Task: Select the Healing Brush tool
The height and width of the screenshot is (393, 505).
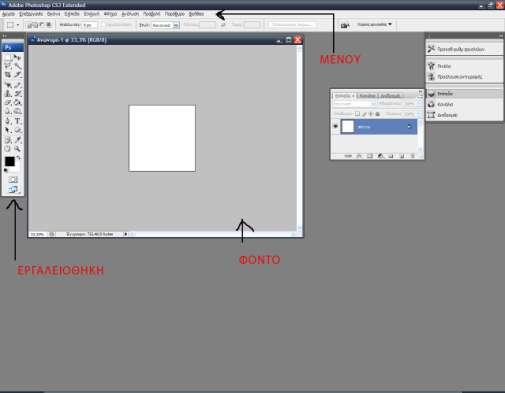Action: (x=8, y=85)
